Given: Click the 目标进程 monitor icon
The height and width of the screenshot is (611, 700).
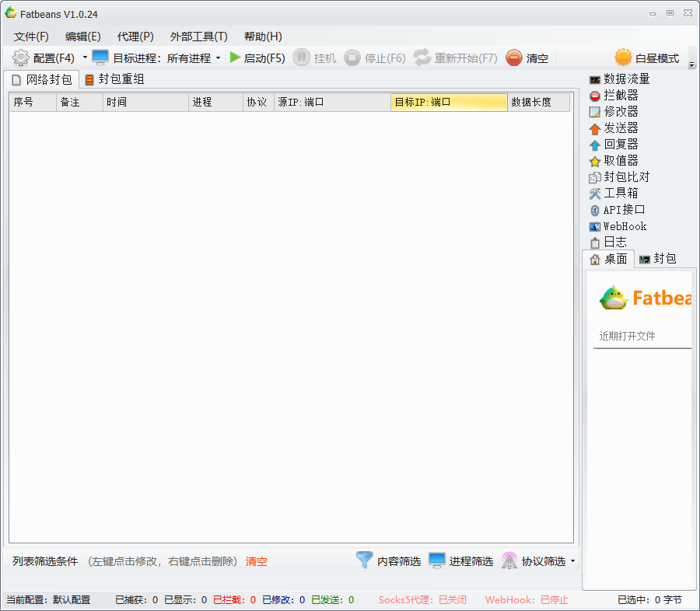Looking at the screenshot, I should [100, 58].
